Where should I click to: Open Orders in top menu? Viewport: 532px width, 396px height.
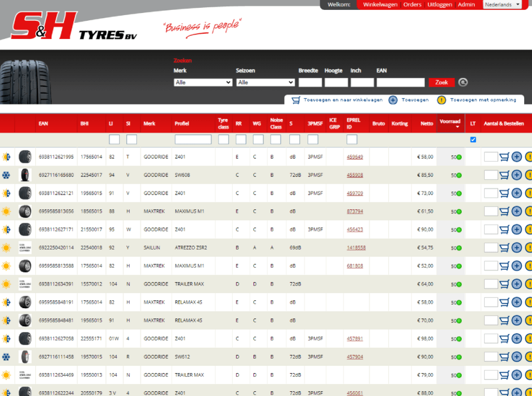(x=412, y=4)
